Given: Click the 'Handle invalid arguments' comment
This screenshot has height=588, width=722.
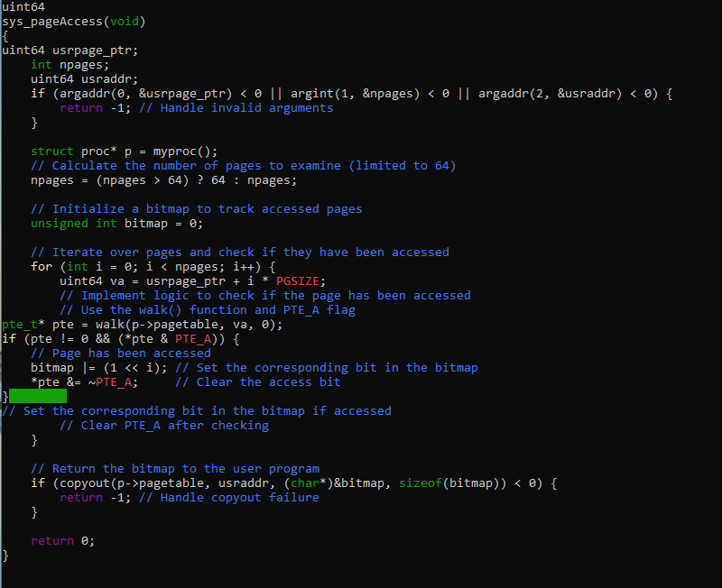Looking at the screenshot, I should tap(236, 108).
